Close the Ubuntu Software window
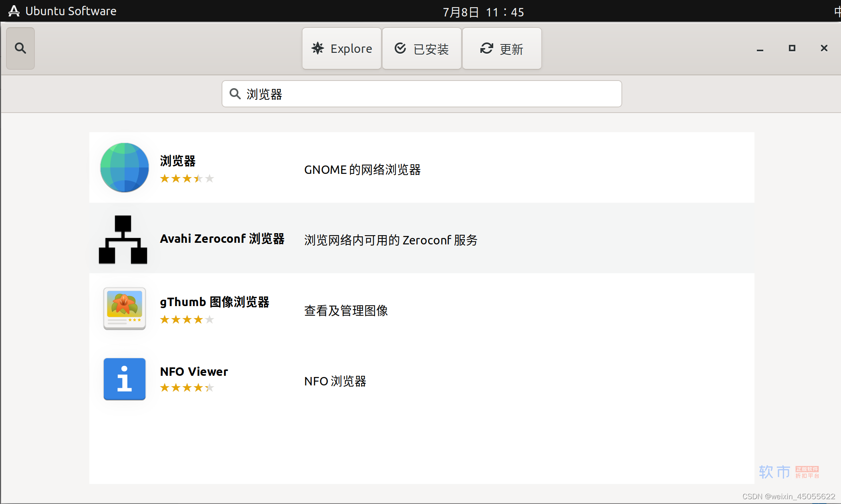The height and width of the screenshot is (504, 841). pyautogui.click(x=824, y=48)
